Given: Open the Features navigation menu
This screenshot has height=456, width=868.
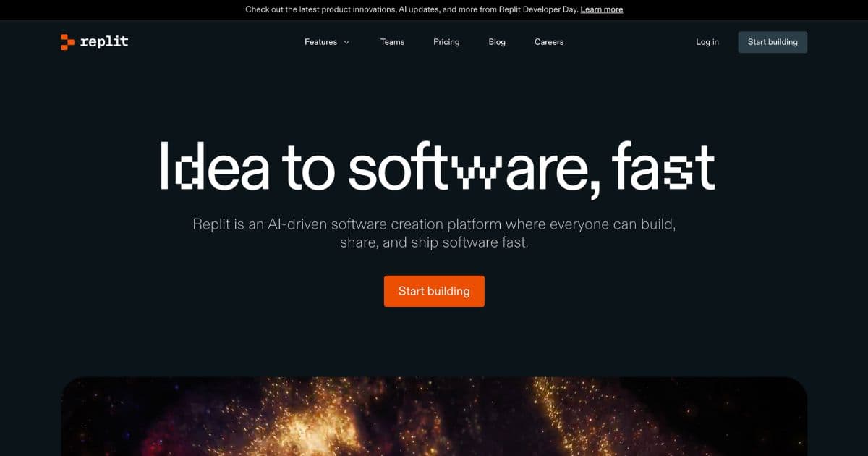Looking at the screenshot, I should pos(327,42).
